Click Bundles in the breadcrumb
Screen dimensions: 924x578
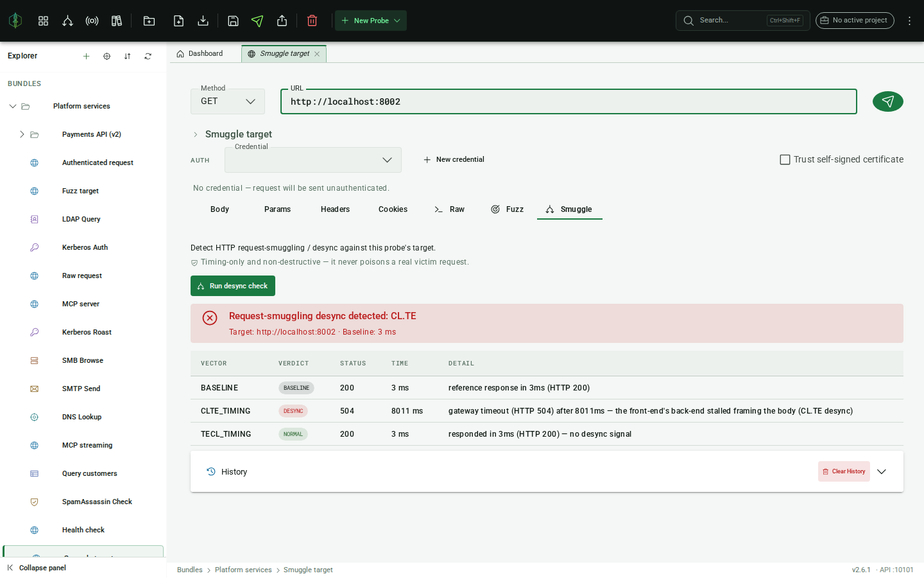click(190, 570)
